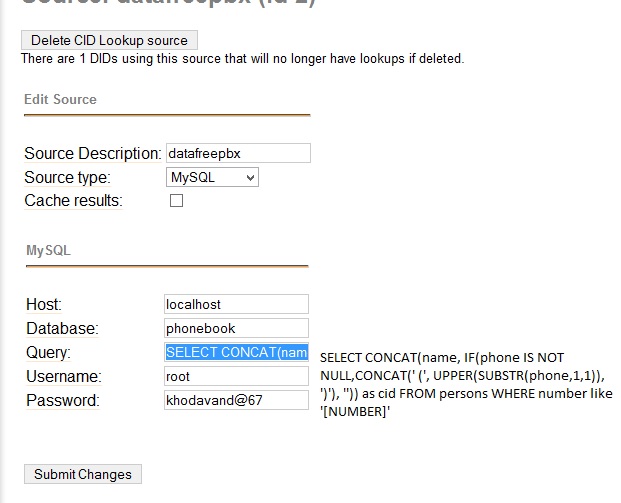Viewport: 621px width, 503px height.
Task: Click the Source type label text
Action: click(67, 177)
